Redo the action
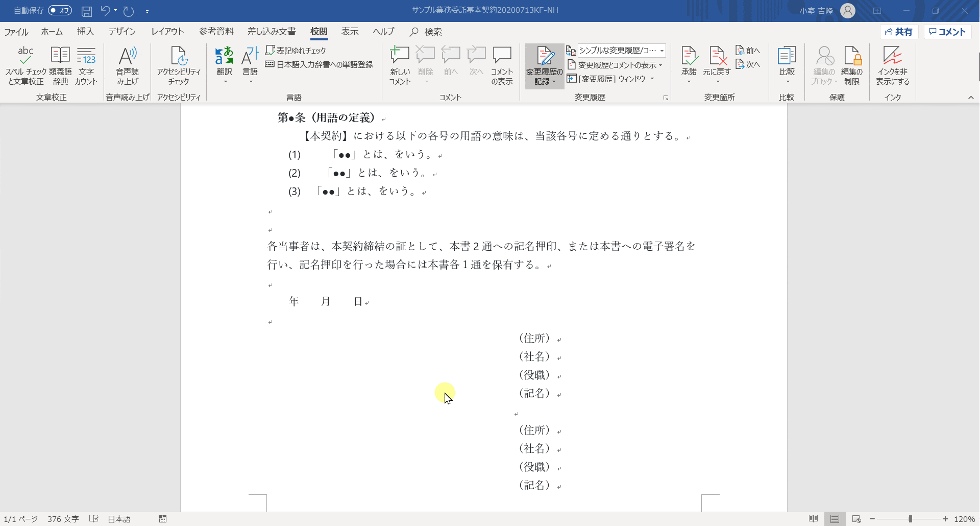The image size is (980, 526). click(x=129, y=11)
